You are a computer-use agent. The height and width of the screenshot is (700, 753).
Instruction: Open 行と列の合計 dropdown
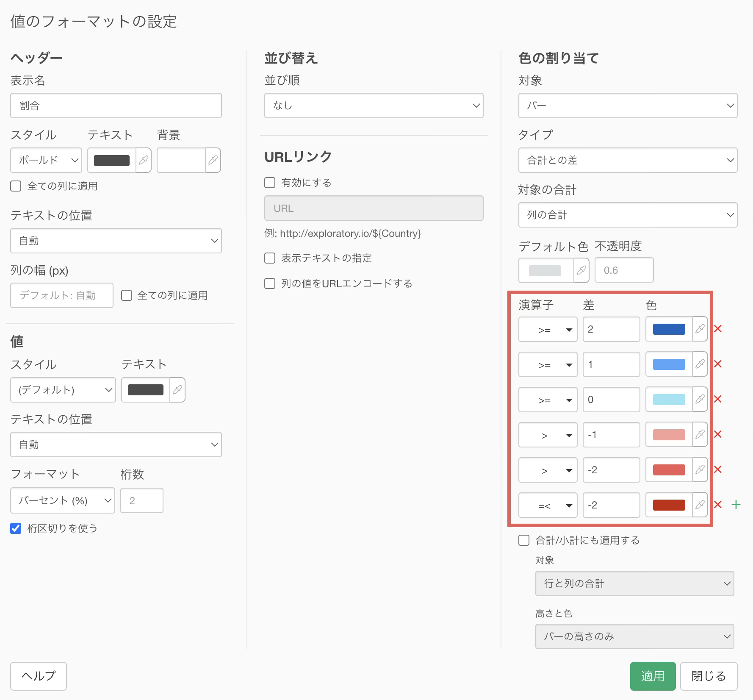tap(635, 583)
